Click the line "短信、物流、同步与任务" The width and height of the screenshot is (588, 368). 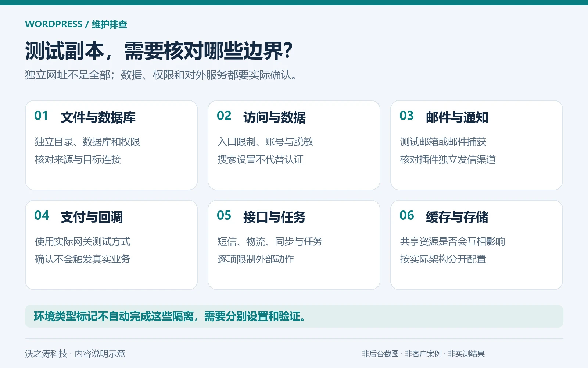click(x=270, y=241)
